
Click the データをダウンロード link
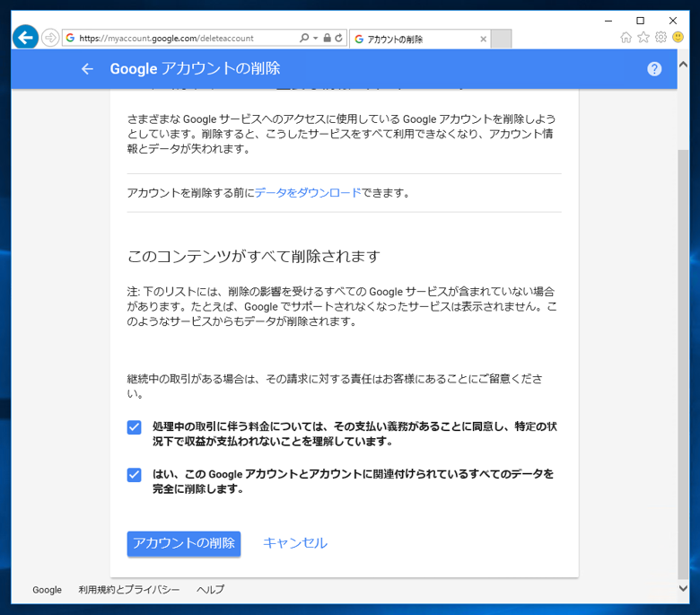308,193
